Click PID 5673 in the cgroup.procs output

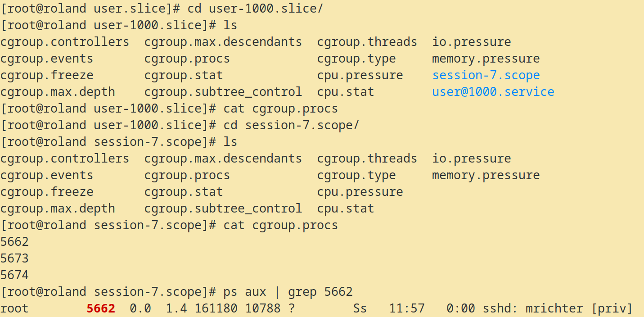tap(14, 258)
